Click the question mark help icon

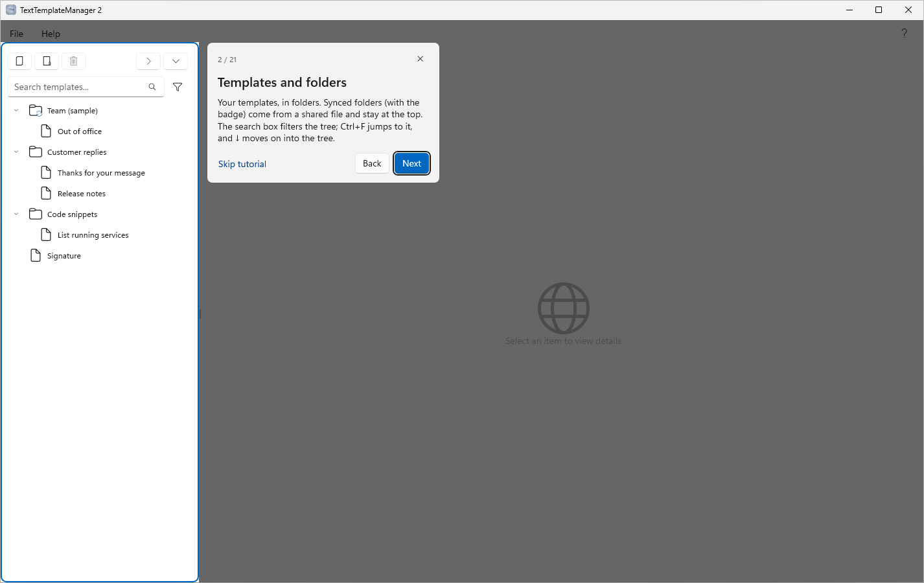904,33
